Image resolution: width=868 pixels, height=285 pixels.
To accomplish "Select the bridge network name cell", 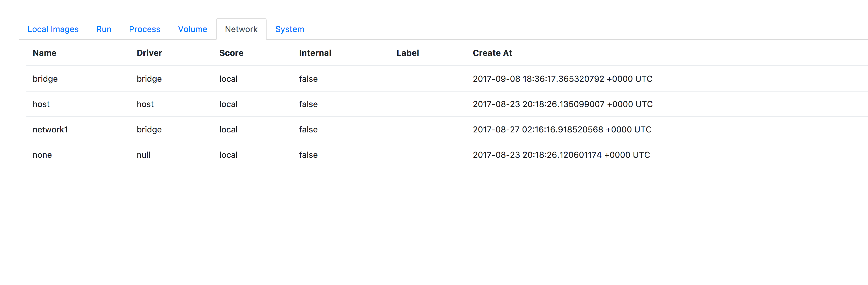I will pos(45,79).
